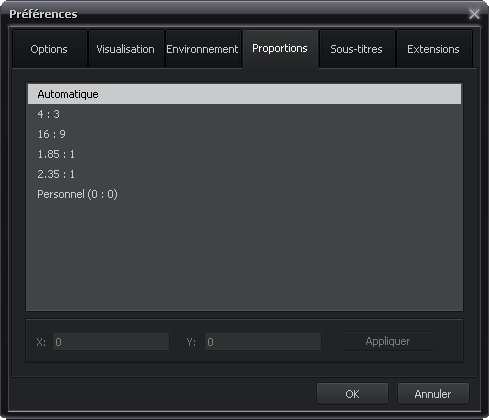Show the Extensions tab
The image size is (489, 420).
coord(433,49)
